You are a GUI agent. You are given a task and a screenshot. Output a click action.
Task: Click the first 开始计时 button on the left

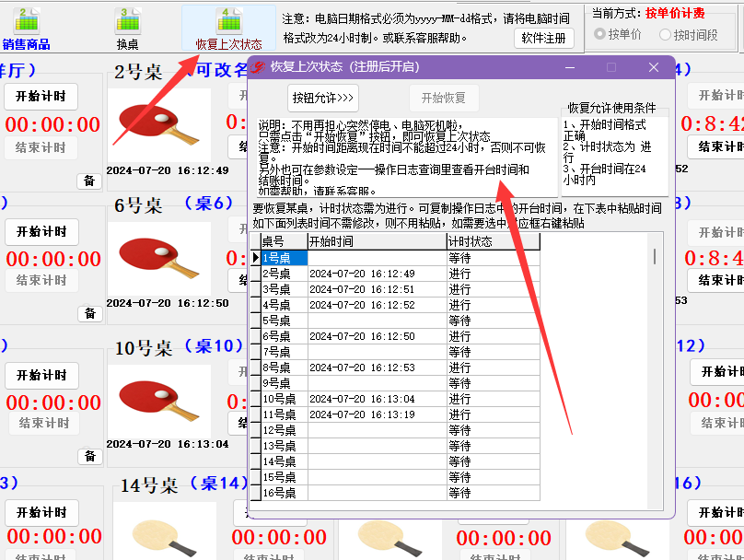coord(41,97)
